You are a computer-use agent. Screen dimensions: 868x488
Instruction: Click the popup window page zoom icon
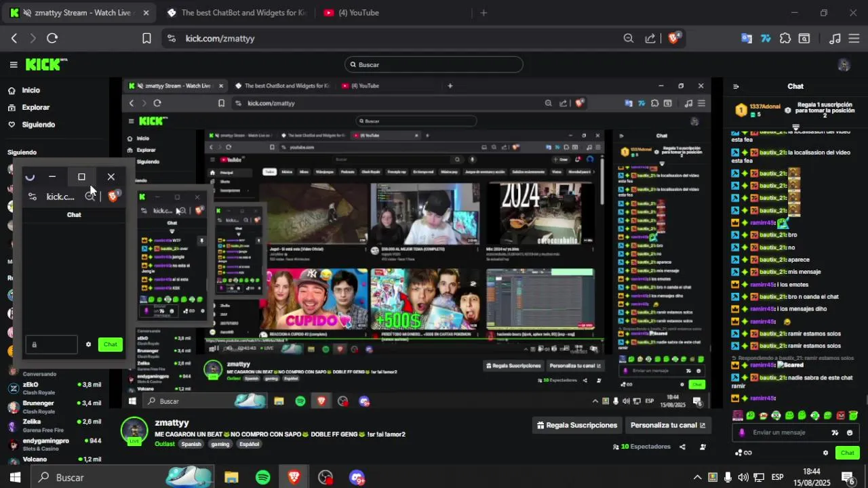click(90, 197)
